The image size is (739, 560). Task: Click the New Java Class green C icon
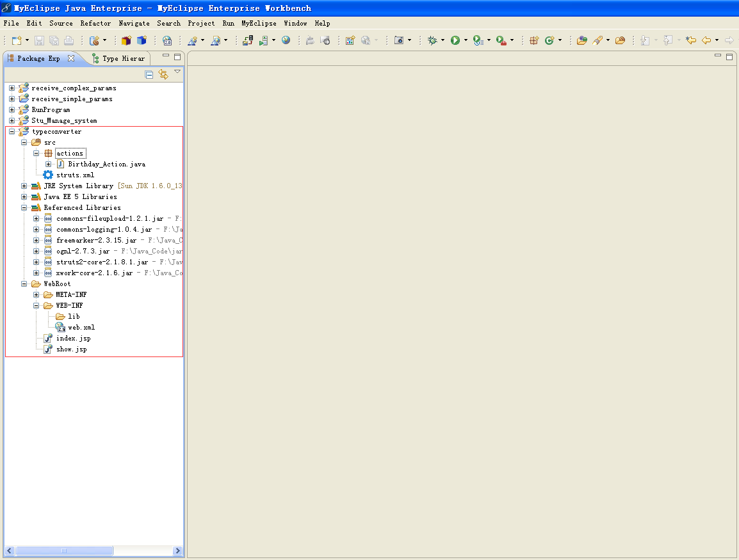[x=549, y=40]
